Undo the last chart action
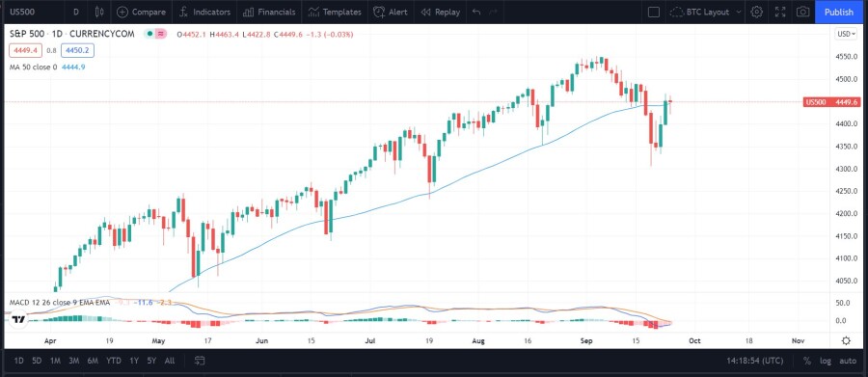 [x=476, y=12]
